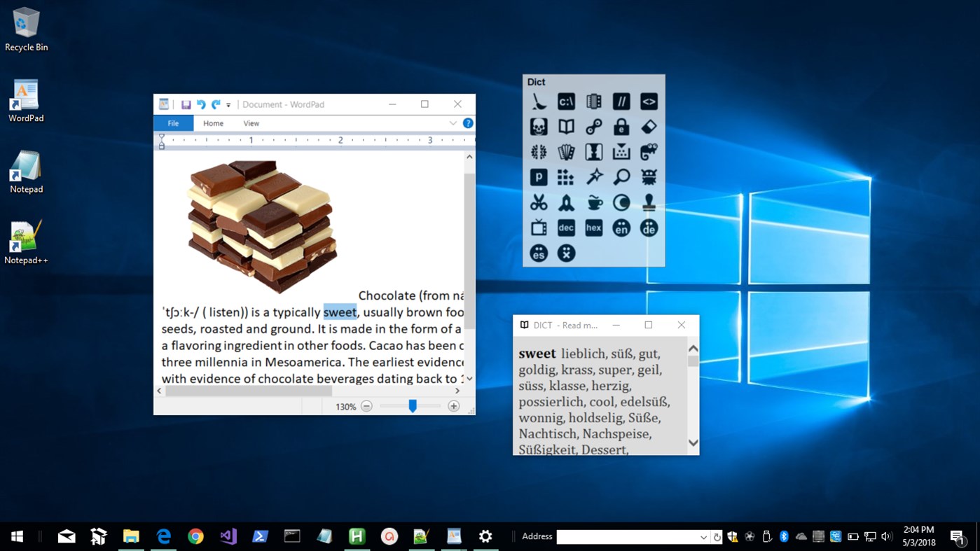Click the magic wand icon in Dict panel
This screenshot has width=980, height=551.
[x=594, y=177]
